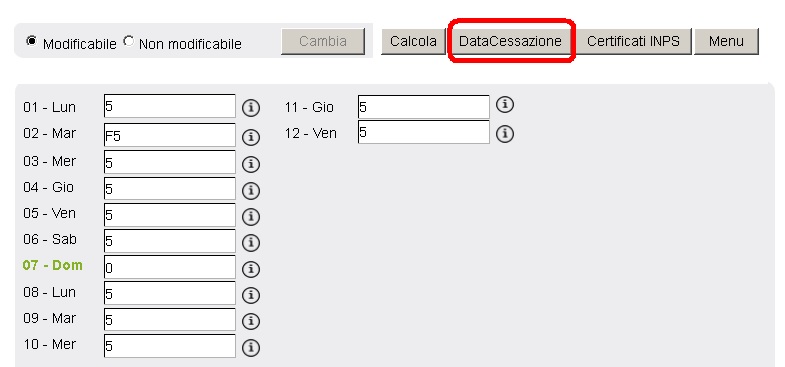Open info icon beside 10 - Mer
Image resolution: width=785 pixels, height=367 pixels.
click(251, 347)
